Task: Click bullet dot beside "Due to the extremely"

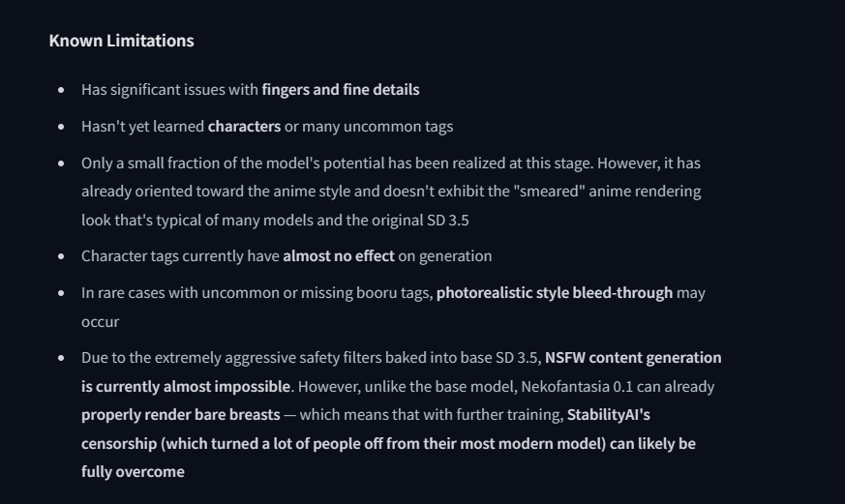Action: [61, 358]
